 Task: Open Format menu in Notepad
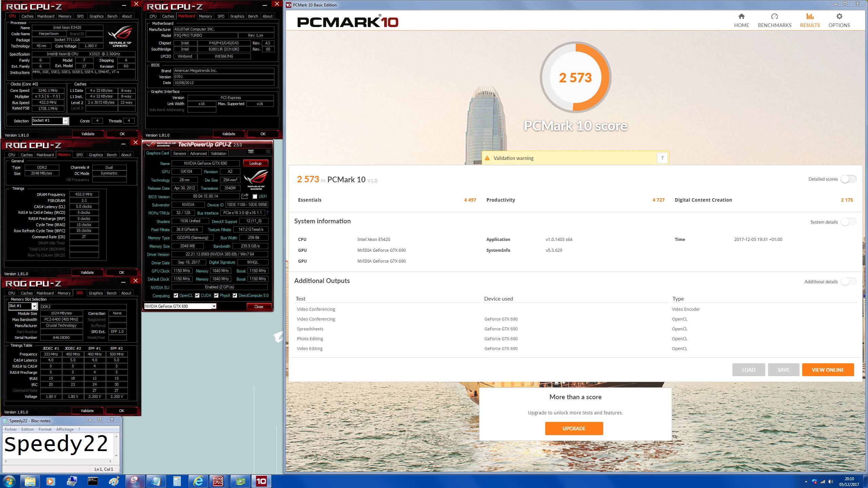[x=45, y=429]
